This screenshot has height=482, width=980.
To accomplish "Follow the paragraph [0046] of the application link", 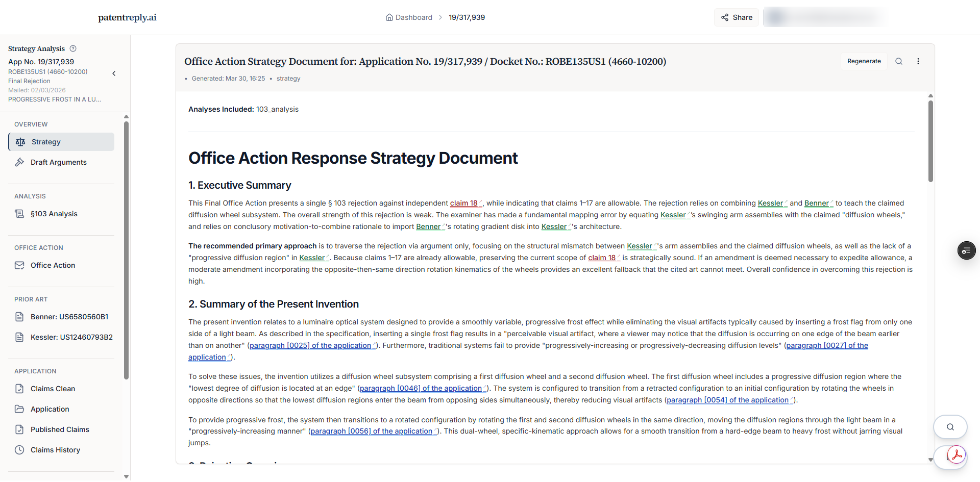I will coord(421,388).
